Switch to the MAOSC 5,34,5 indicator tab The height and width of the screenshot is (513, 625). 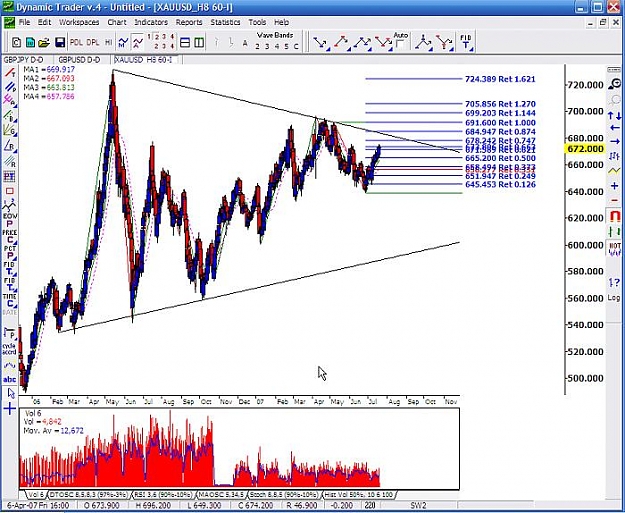click(x=221, y=495)
